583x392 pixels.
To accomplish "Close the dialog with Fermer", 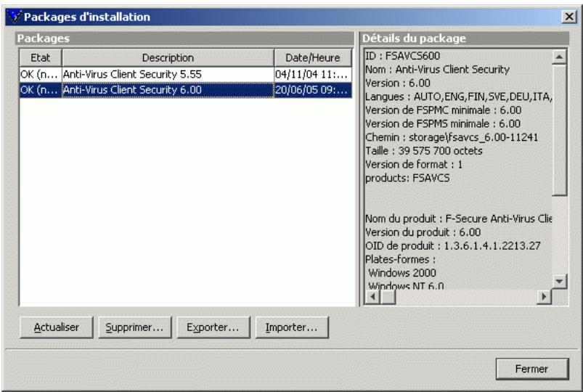I will point(531,369).
